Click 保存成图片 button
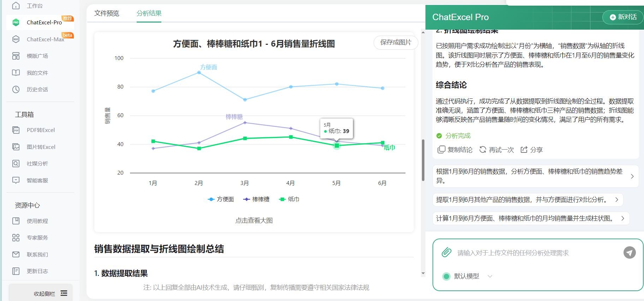The width and height of the screenshot is (644, 301). 395,42
